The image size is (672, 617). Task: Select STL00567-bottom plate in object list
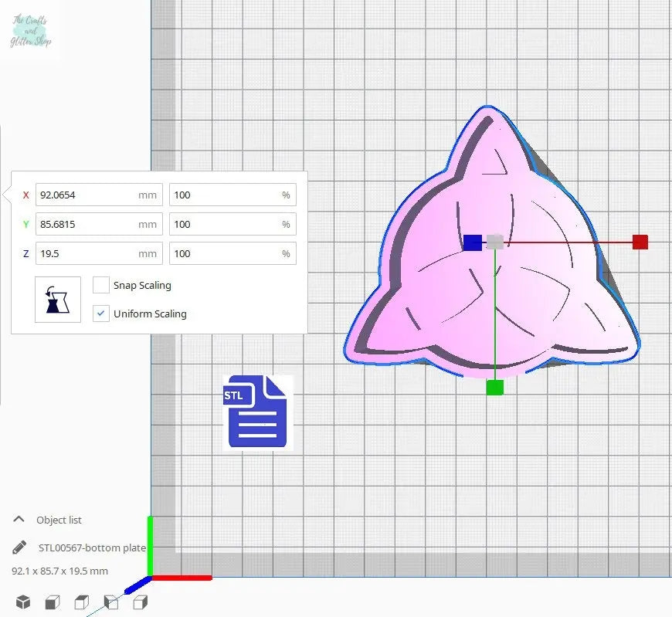92,548
